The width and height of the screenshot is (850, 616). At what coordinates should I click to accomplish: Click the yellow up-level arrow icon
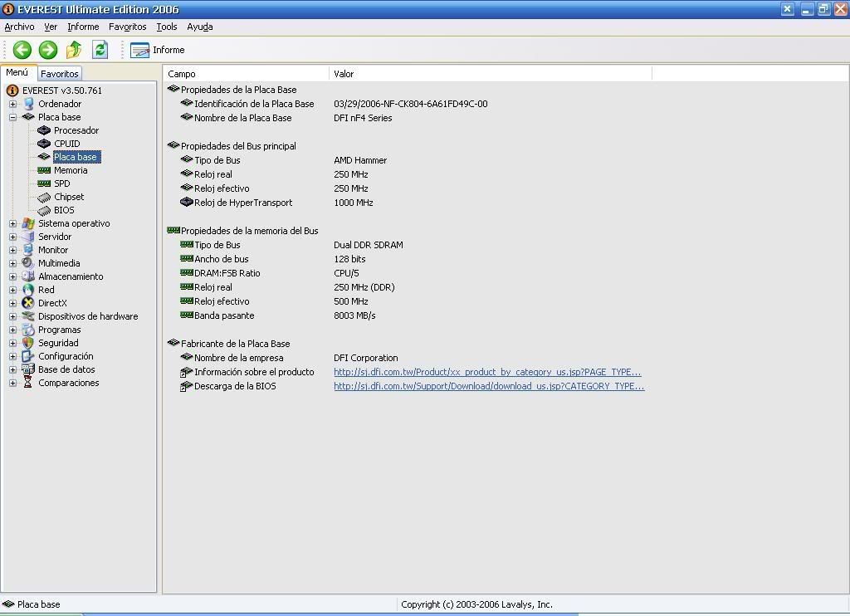[x=74, y=50]
